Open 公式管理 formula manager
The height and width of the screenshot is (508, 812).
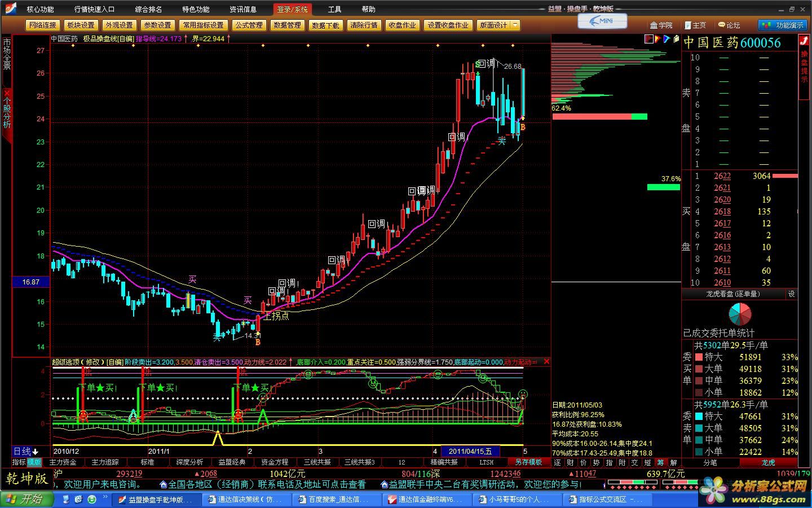[249, 25]
